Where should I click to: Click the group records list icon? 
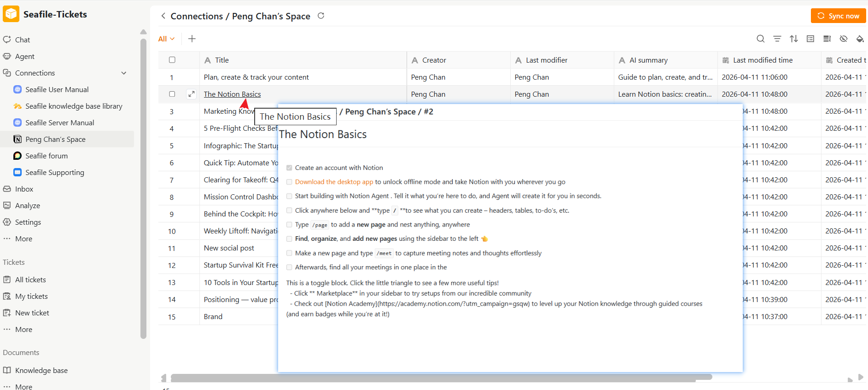(810, 39)
